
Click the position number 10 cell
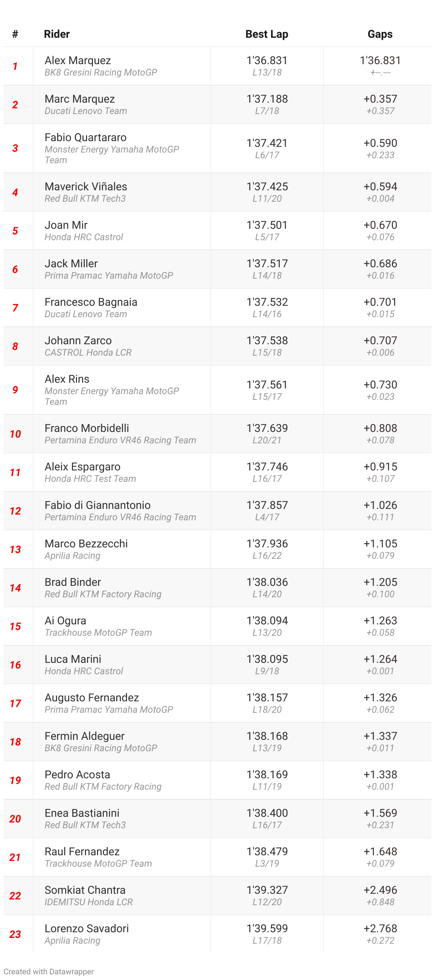click(x=15, y=434)
